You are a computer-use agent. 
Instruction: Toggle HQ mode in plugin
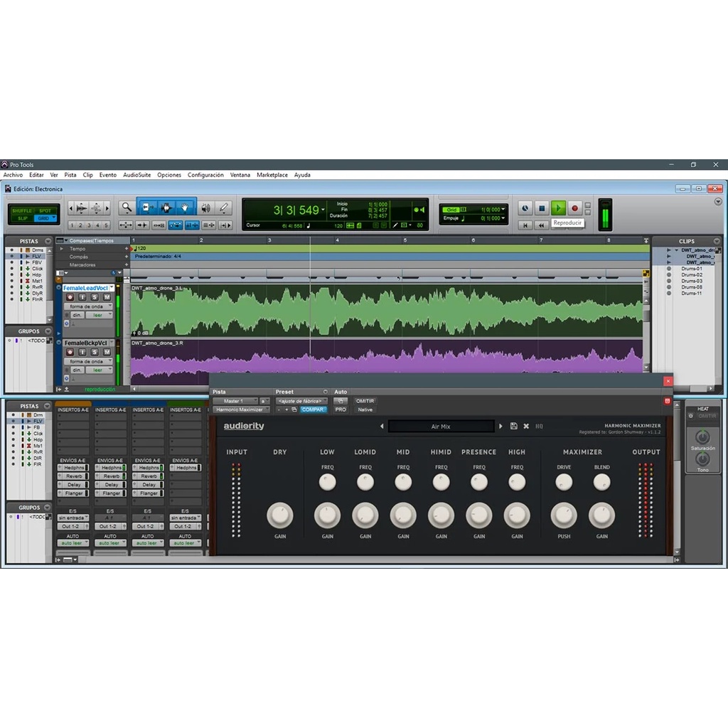[x=539, y=426]
